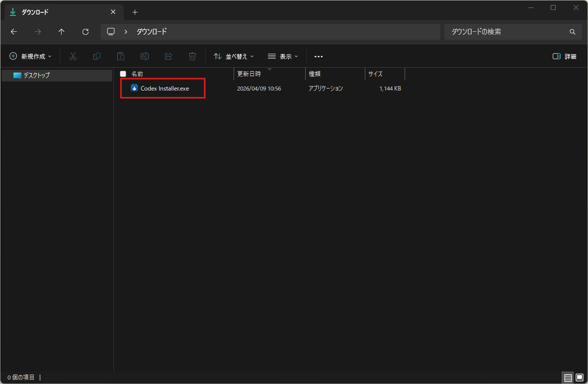
Task: Click the Share icon in toolbar
Action: click(168, 57)
